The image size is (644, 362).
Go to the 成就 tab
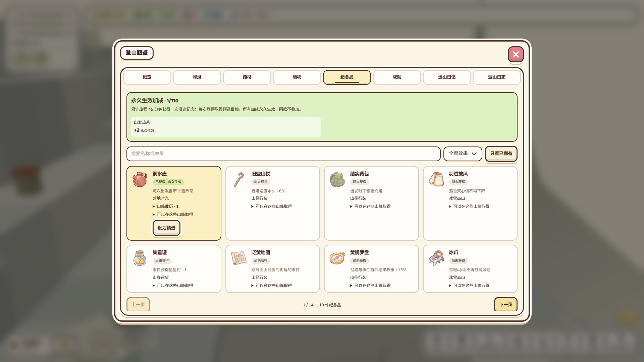[x=397, y=77]
